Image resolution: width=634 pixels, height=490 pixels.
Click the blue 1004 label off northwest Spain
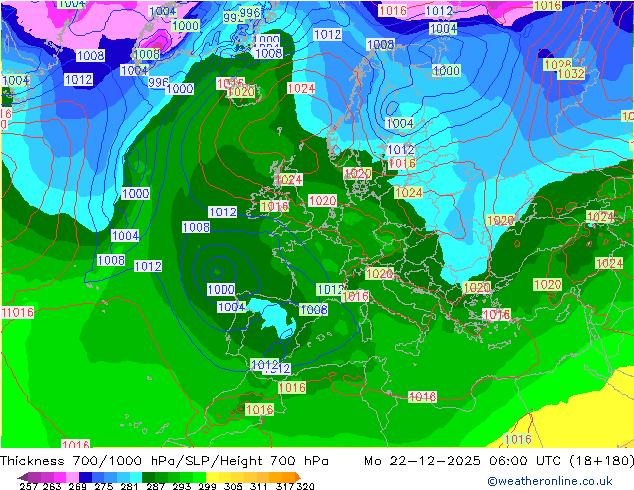[x=232, y=307]
